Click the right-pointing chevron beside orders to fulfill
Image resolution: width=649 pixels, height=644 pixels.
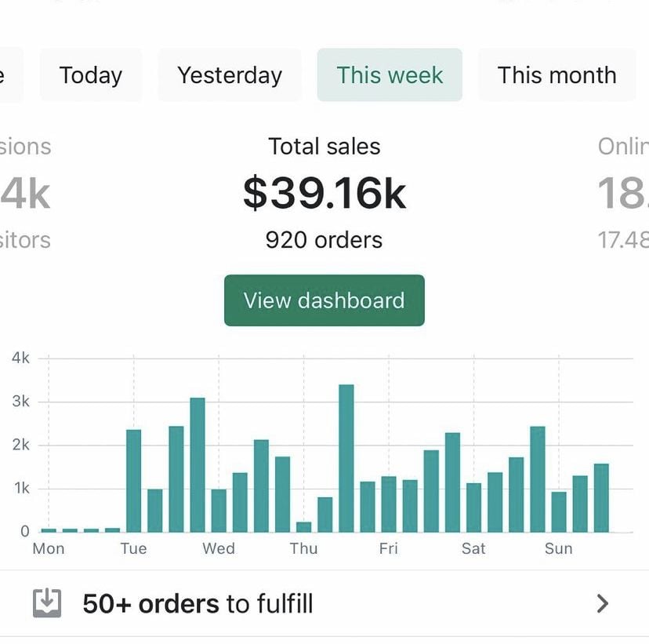603,603
